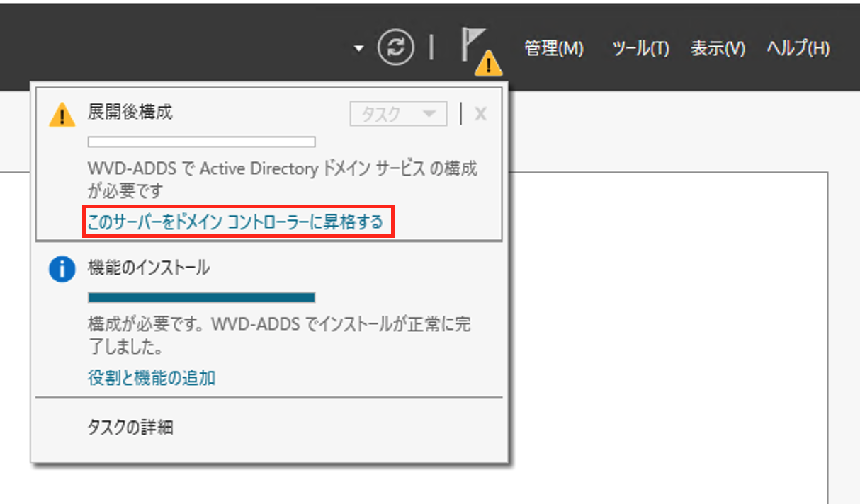Open タスクの詳細 entry

tap(130, 427)
